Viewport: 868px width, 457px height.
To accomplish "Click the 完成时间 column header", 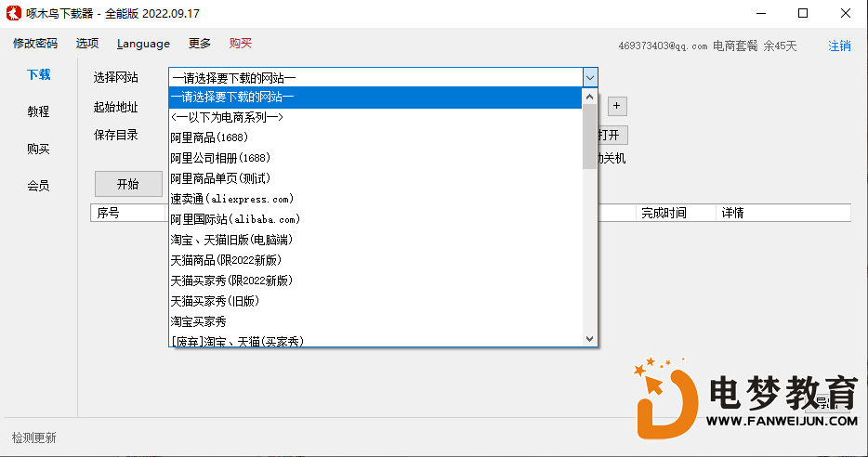I will 676,213.
